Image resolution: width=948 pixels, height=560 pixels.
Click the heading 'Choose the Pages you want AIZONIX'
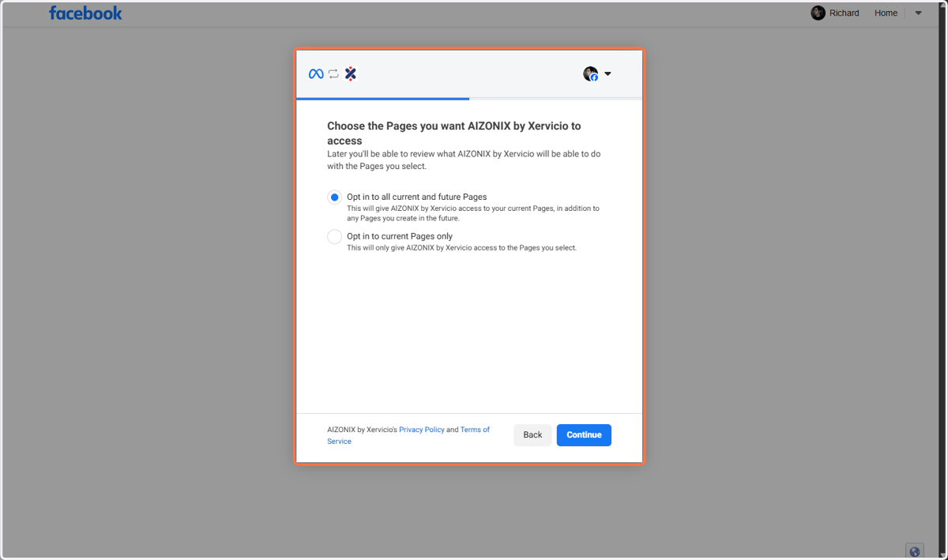454,133
